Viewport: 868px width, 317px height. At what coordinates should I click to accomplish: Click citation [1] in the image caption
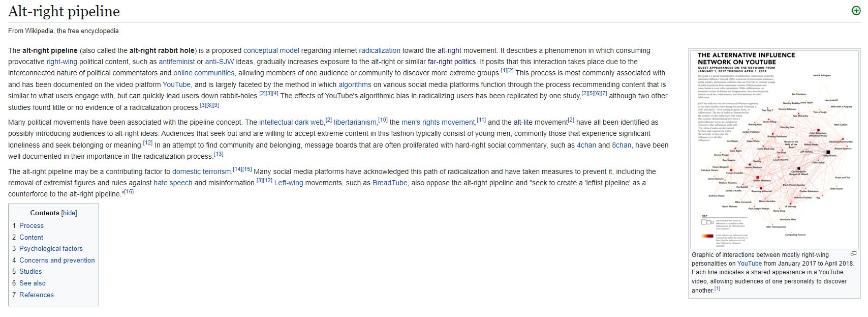coord(717,289)
